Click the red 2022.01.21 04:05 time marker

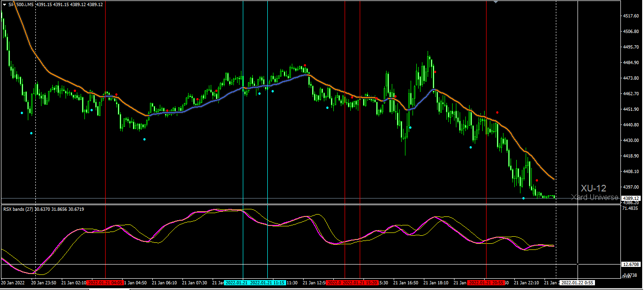pyautogui.click(x=105, y=283)
